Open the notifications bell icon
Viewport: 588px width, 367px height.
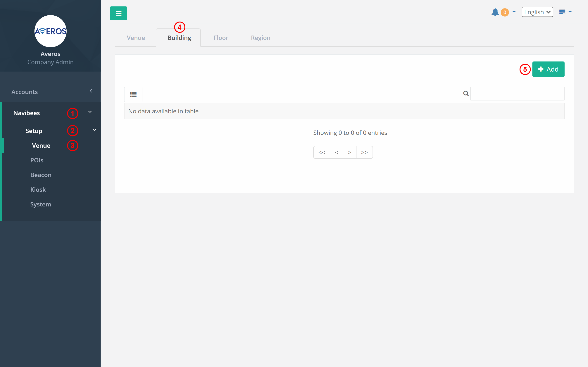pyautogui.click(x=495, y=12)
